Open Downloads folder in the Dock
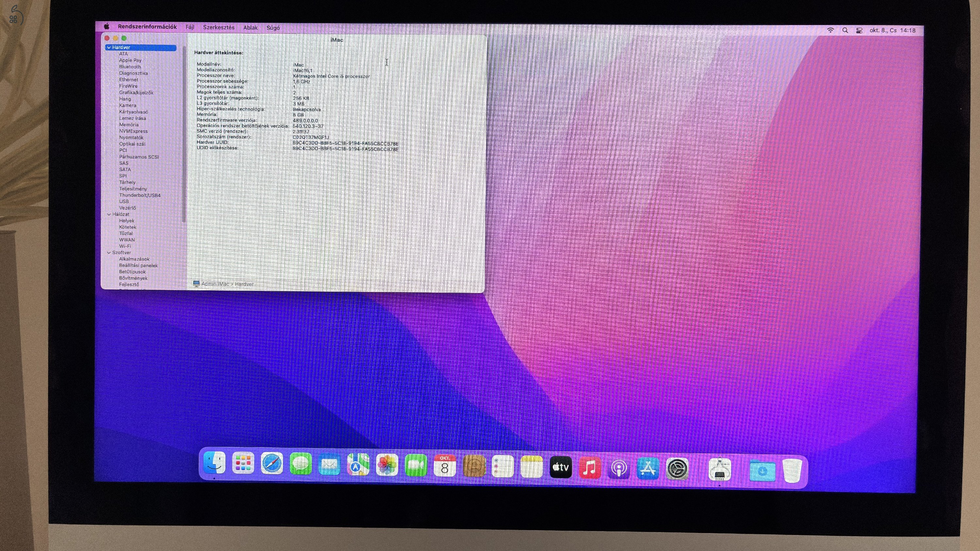The width and height of the screenshot is (980, 551). 762,470
